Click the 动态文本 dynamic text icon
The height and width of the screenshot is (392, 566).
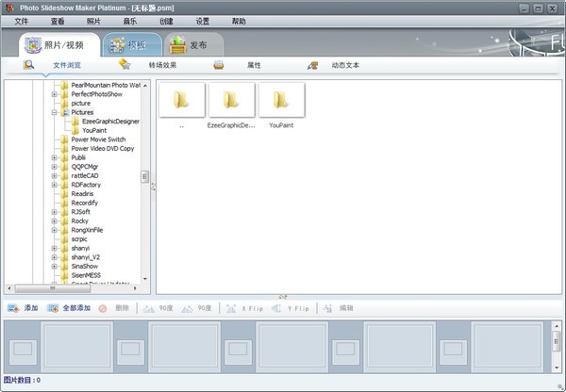(312, 65)
